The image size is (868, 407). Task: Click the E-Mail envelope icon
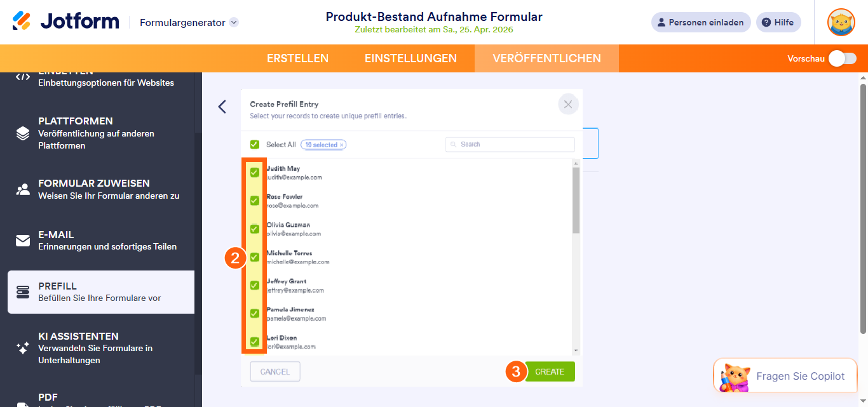pos(23,241)
